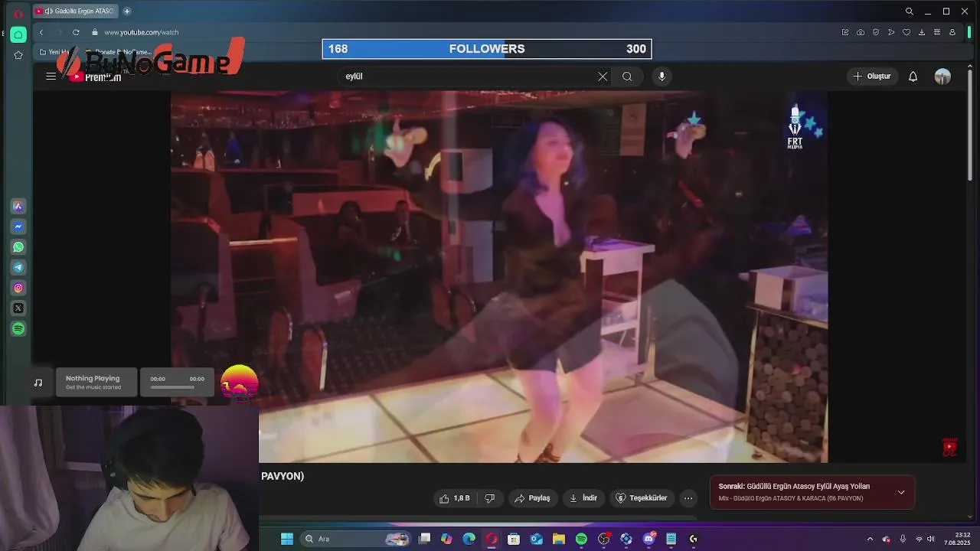This screenshot has width=980, height=551.
Task: Open Opera ad blocker shield
Action: pyautogui.click(x=876, y=32)
